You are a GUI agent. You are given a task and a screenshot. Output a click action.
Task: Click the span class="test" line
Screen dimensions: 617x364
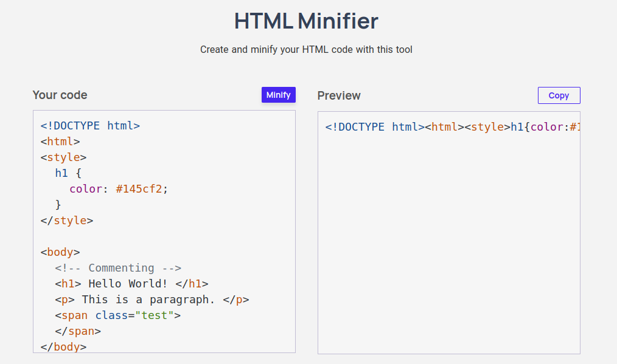point(117,315)
